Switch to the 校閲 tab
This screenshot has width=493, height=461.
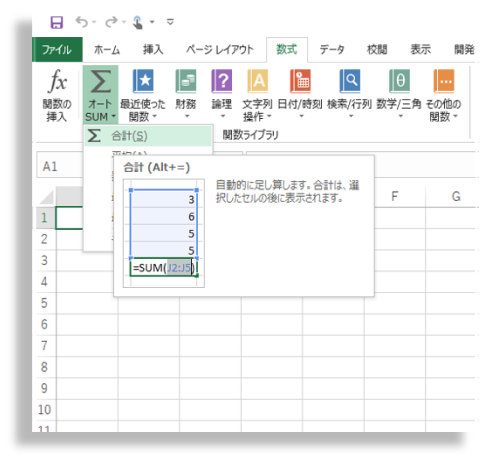(377, 50)
